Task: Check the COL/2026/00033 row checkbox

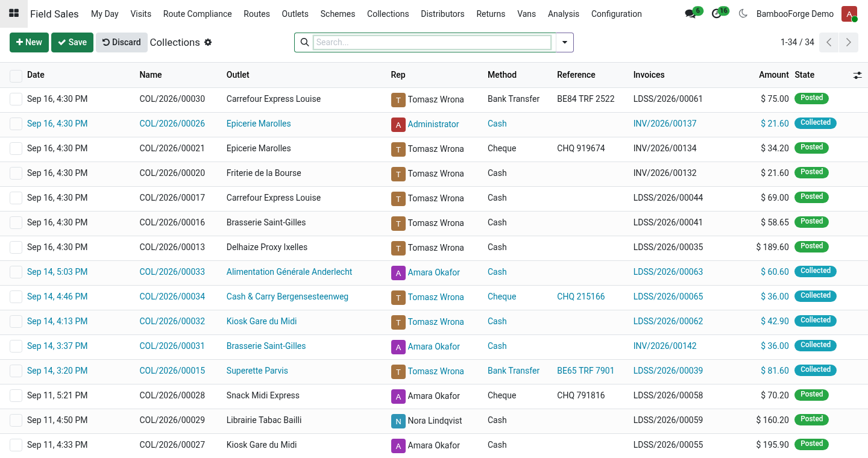Action: tap(16, 272)
